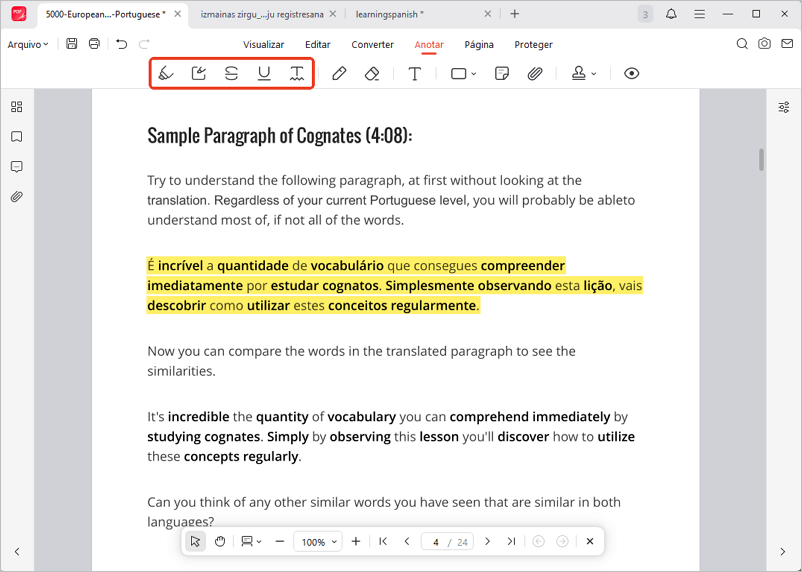Close the 5000-European Portuguese tab

[x=177, y=14]
